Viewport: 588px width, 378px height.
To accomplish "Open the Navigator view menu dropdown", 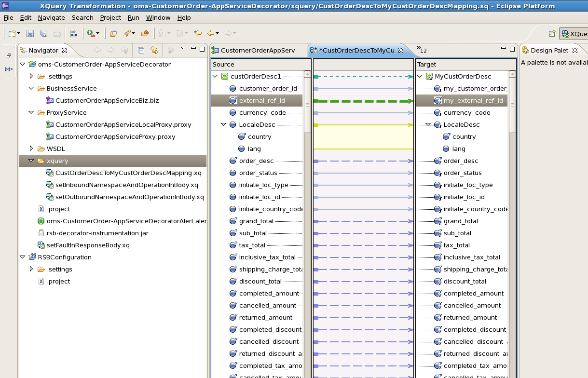I will coord(183,48).
